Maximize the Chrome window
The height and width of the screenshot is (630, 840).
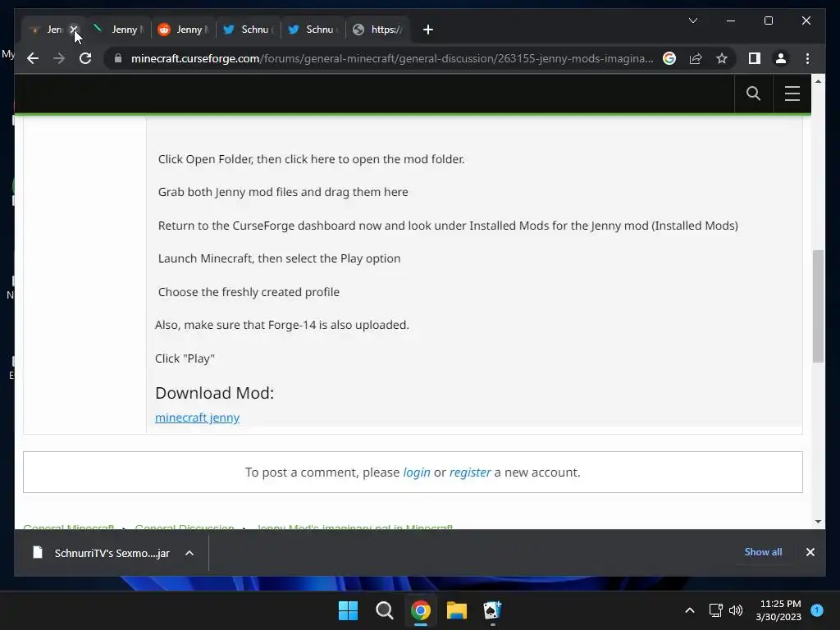point(768,21)
